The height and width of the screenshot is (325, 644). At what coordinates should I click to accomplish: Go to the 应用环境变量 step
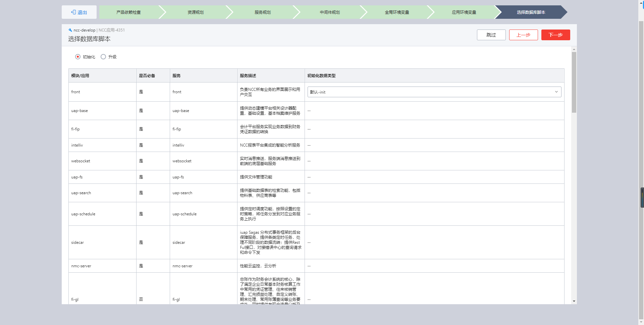click(464, 12)
